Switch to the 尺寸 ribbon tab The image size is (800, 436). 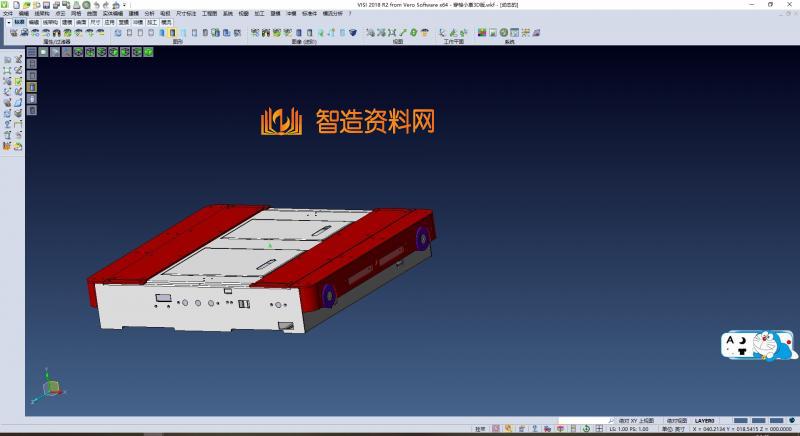pos(95,22)
